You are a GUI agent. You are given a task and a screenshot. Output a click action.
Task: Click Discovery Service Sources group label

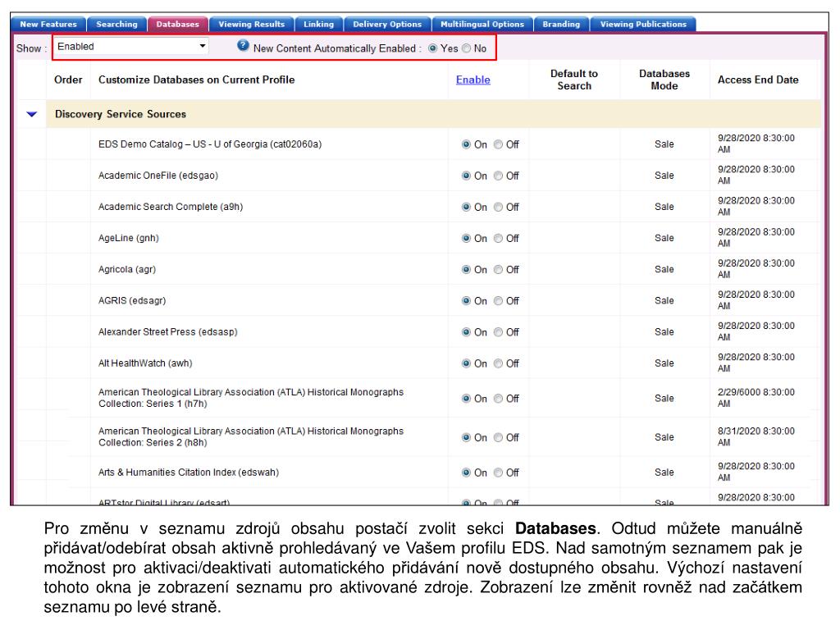tap(121, 114)
